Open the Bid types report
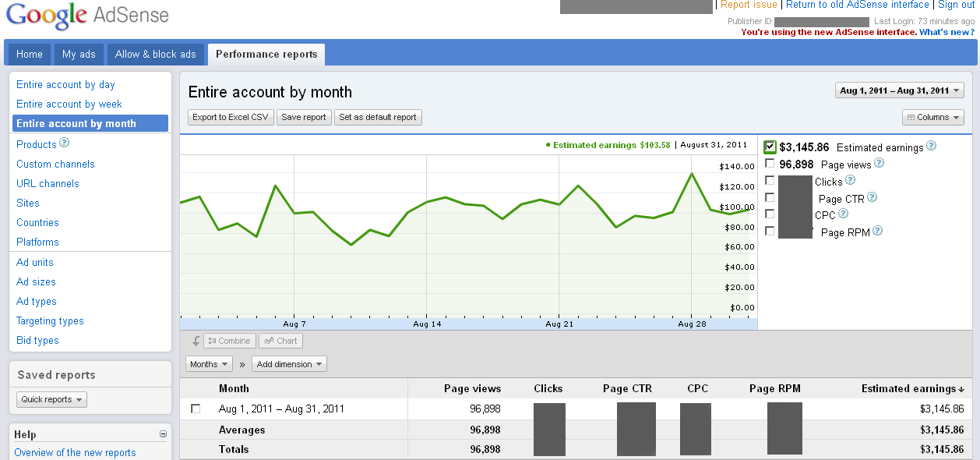Screen dimensions: 980x460 tap(37, 340)
